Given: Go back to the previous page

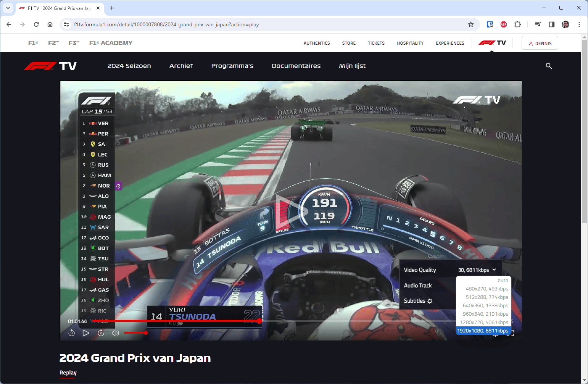Looking at the screenshot, I should pyautogui.click(x=9, y=24).
